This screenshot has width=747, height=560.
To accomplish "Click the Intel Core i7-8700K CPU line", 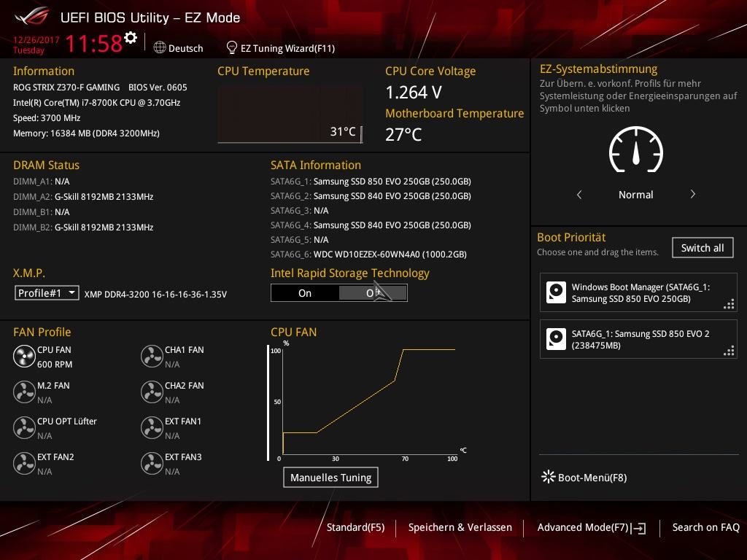I will [97, 102].
